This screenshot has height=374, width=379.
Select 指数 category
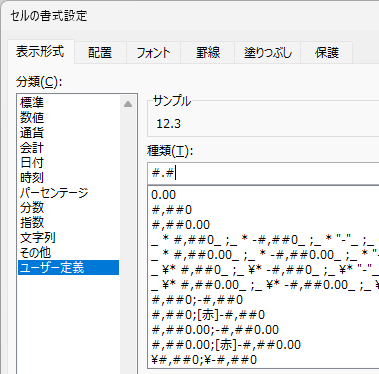pyautogui.click(x=68, y=222)
